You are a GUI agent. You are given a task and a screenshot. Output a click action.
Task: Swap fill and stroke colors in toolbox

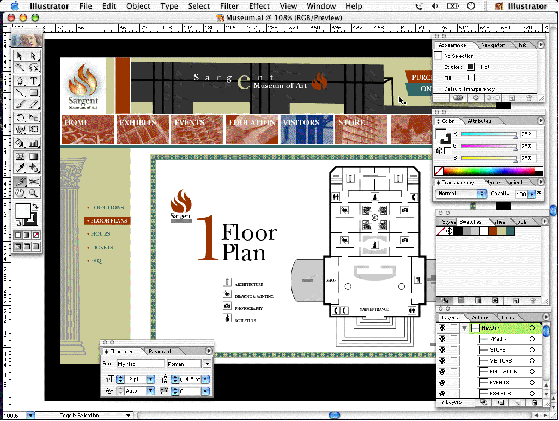coord(35,206)
